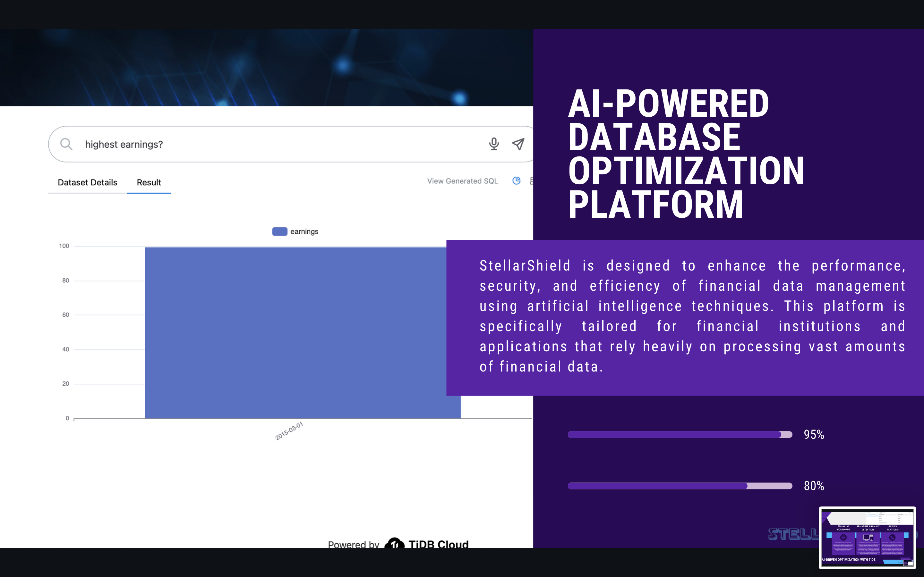
Task: Click the Powered by text
Action: click(x=353, y=544)
